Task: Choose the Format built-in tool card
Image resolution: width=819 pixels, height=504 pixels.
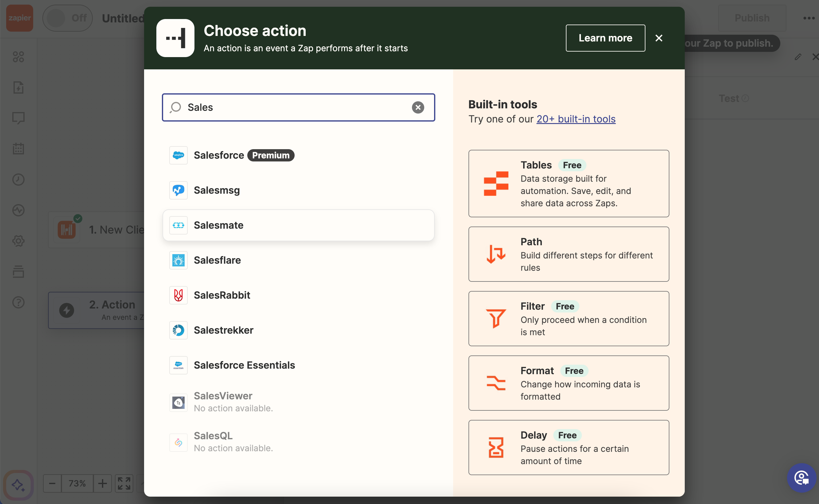Action: 568,383
